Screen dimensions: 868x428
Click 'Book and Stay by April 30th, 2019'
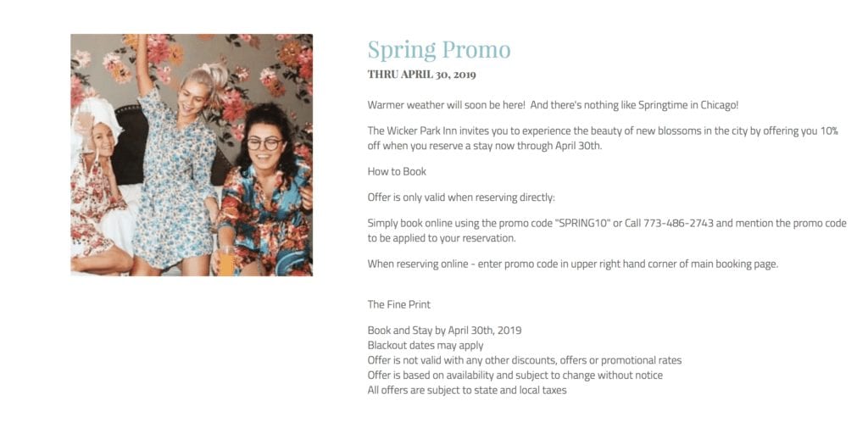444,331
